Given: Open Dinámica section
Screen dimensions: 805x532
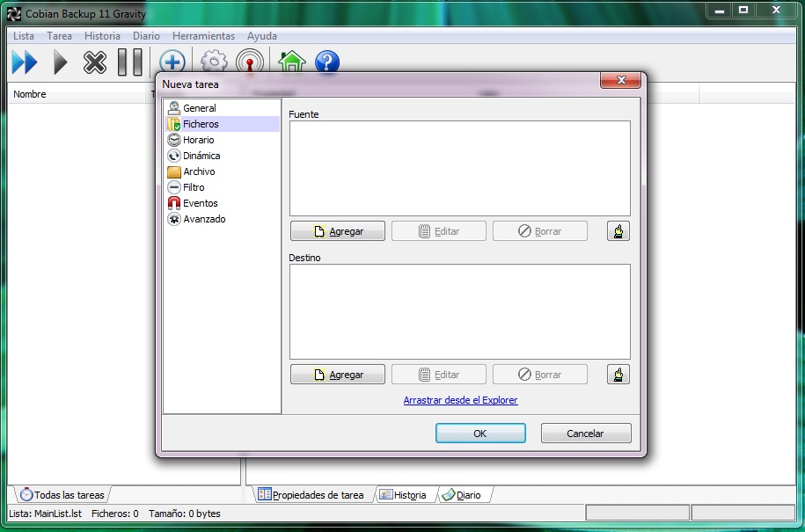Looking at the screenshot, I should coord(223,156).
